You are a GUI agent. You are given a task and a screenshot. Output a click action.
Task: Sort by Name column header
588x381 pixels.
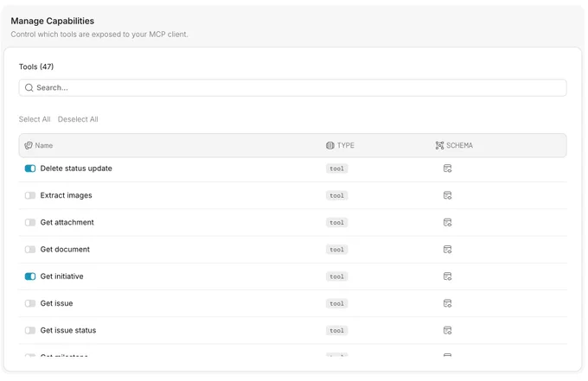43,145
